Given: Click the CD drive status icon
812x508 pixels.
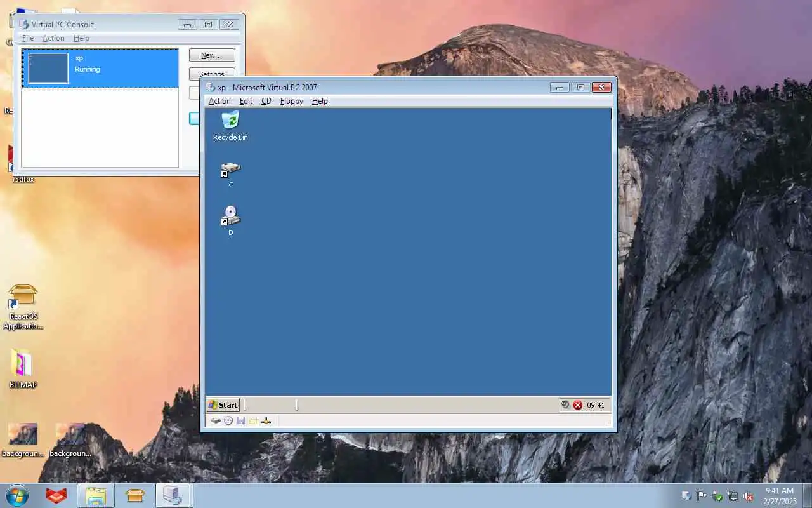Looking at the screenshot, I should pos(228,421).
